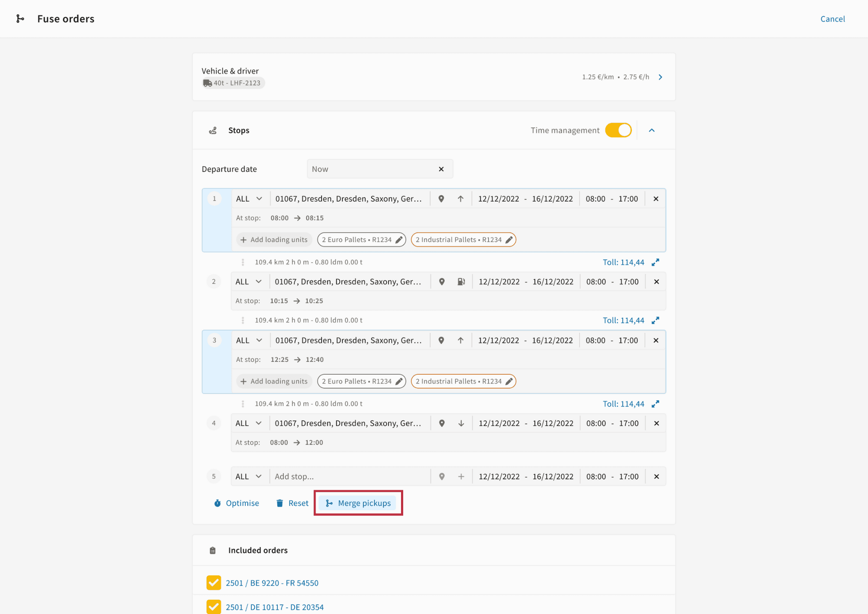The height and width of the screenshot is (614, 868).
Task: Collapse the Stops section chevron
Action: click(651, 130)
